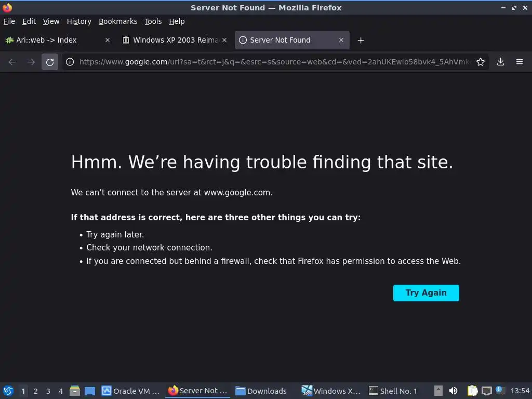Open the History menu
532x399 pixels.
(79, 21)
